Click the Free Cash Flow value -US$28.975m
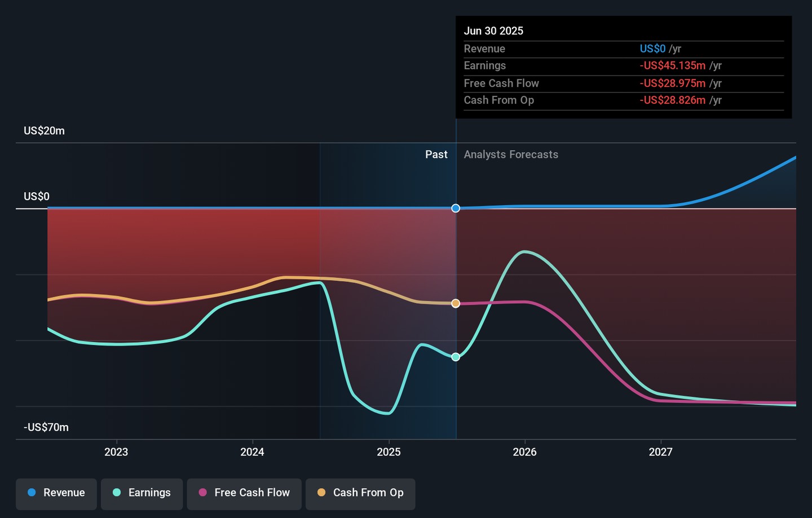The image size is (812, 518). 672,83
